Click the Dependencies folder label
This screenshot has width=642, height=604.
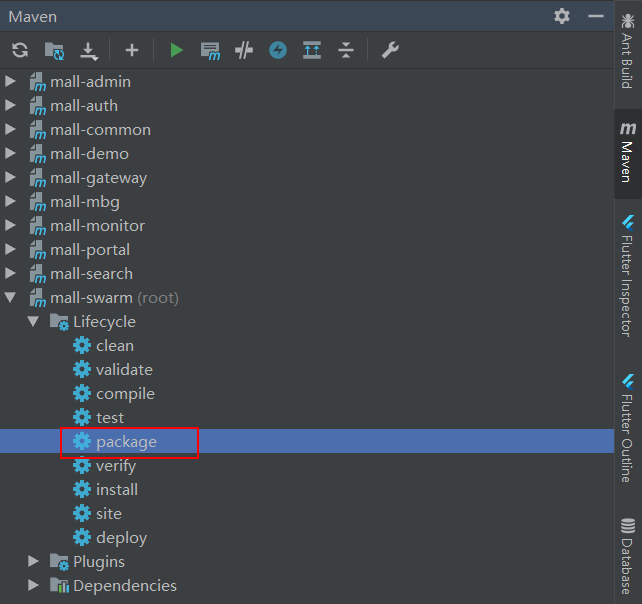click(x=125, y=586)
